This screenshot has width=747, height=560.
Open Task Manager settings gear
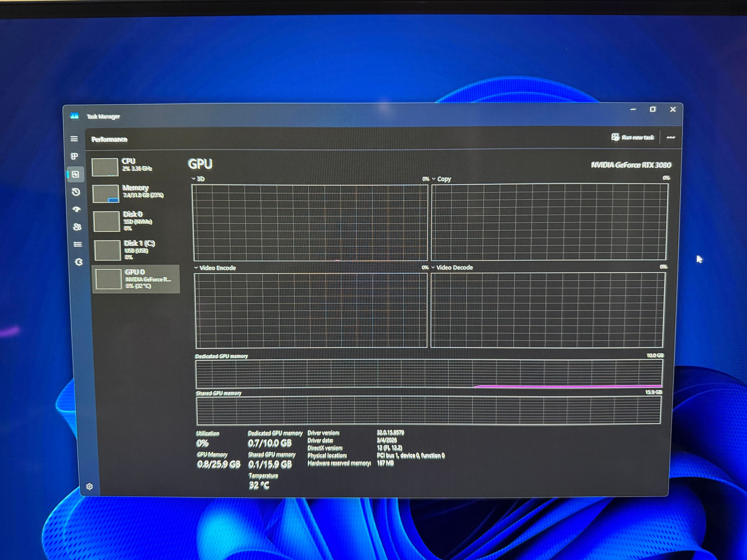click(89, 486)
